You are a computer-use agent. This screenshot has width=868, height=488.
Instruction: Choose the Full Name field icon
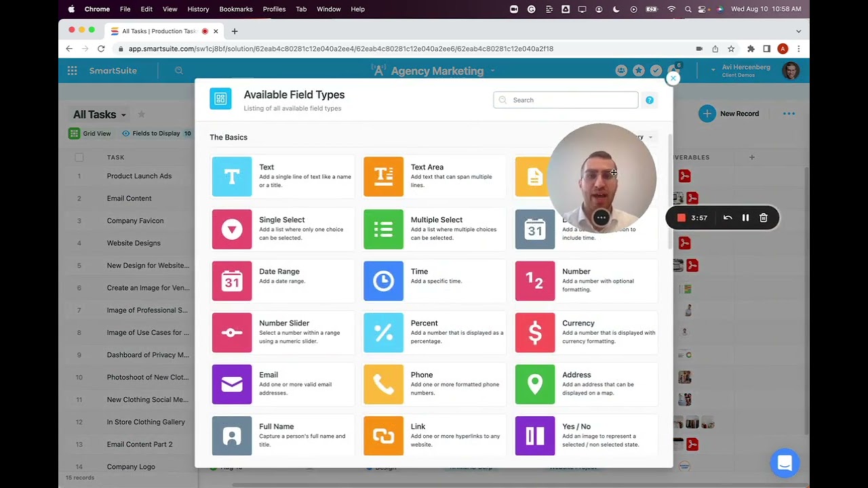coord(232,436)
